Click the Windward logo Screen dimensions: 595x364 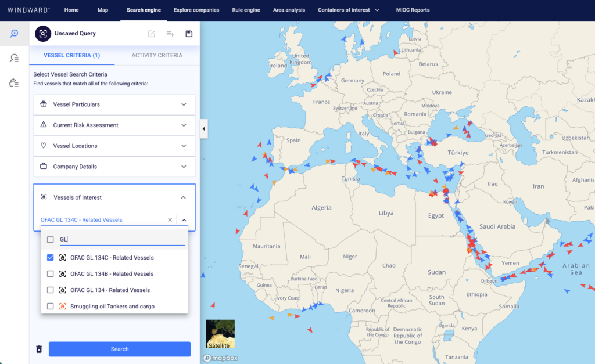coord(28,10)
